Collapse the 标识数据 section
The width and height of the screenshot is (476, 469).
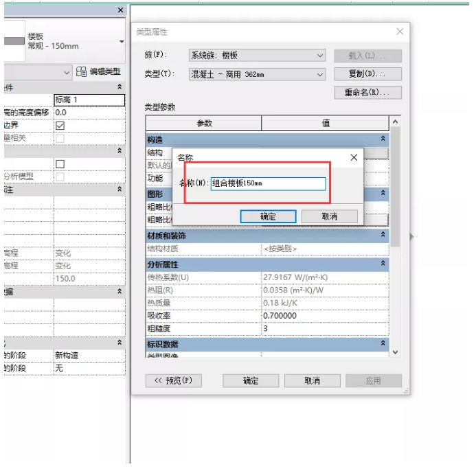[383, 343]
